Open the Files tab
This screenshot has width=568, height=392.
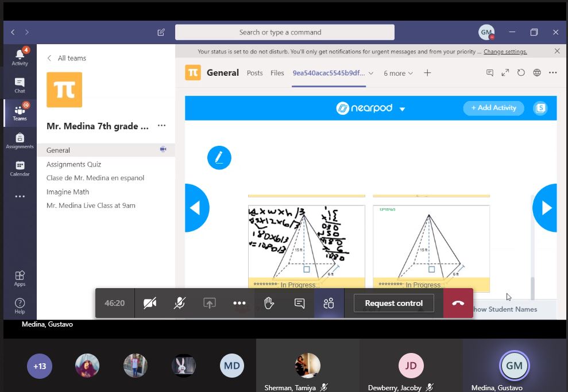277,73
